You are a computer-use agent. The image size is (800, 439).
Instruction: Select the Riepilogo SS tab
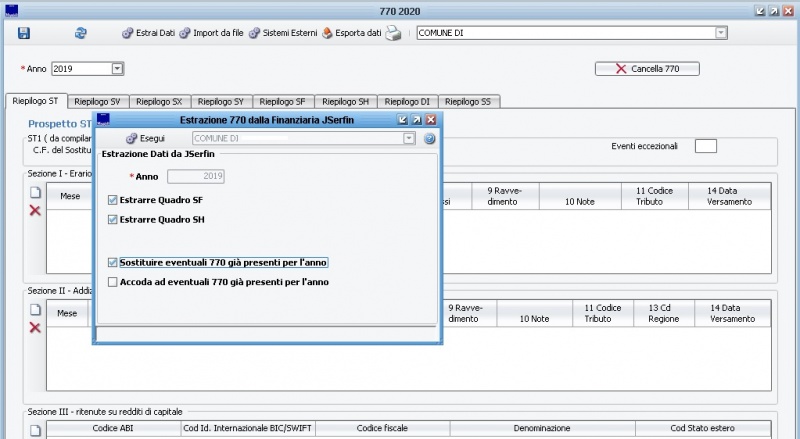click(x=468, y=102)
